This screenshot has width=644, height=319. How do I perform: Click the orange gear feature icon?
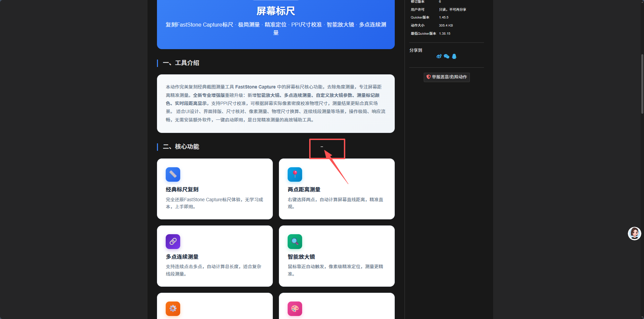point(173,309)
